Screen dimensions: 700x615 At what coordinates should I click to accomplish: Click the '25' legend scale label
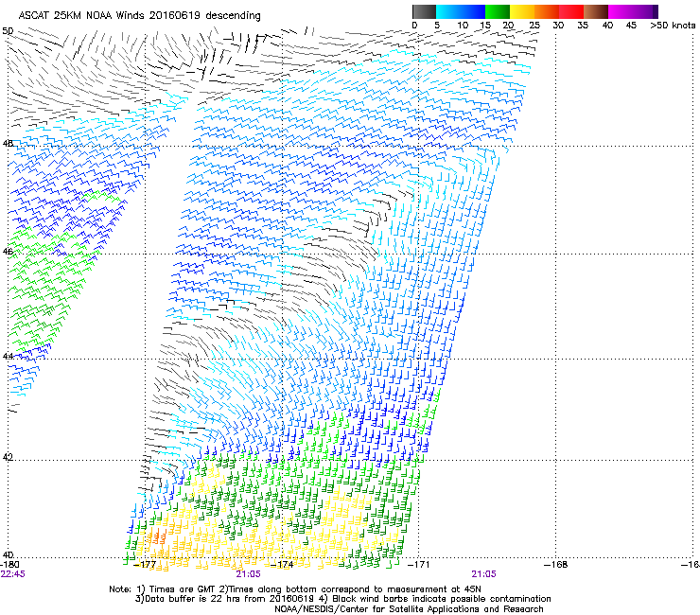point(534,26)
